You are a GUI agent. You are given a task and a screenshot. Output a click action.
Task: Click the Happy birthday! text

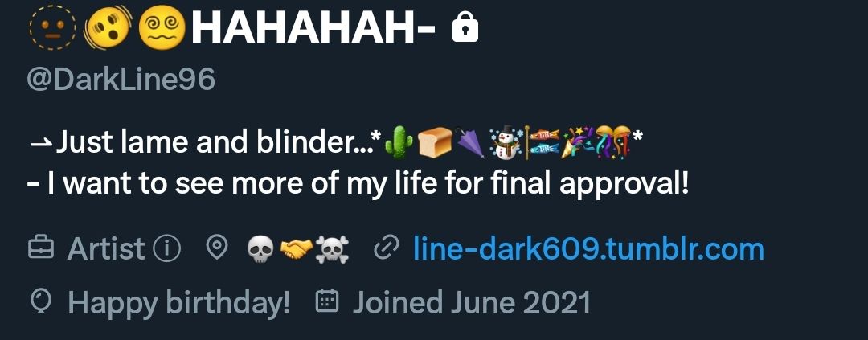[x=178, y=303]
